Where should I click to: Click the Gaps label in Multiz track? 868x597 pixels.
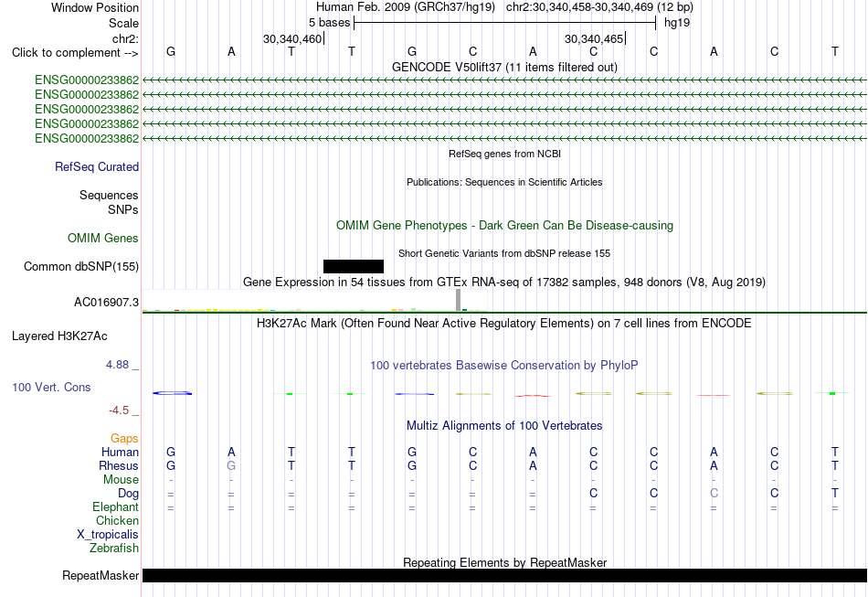(124, 439)
